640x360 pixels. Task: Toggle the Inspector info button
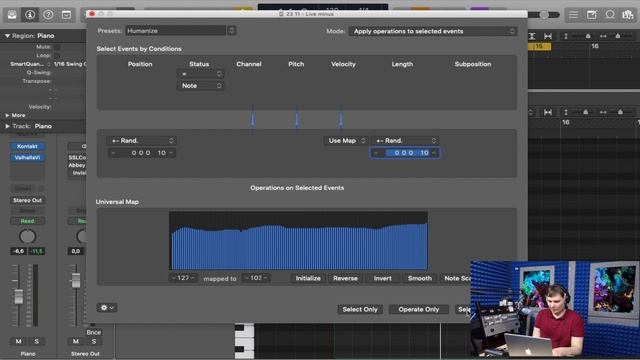pyautogui.click(x=30, y=15)
